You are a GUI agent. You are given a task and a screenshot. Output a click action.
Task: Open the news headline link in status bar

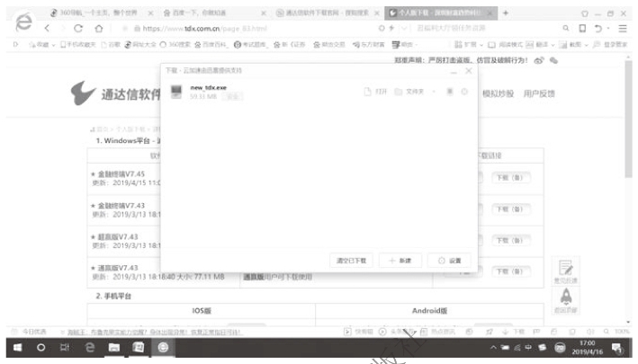pos(154,333)
